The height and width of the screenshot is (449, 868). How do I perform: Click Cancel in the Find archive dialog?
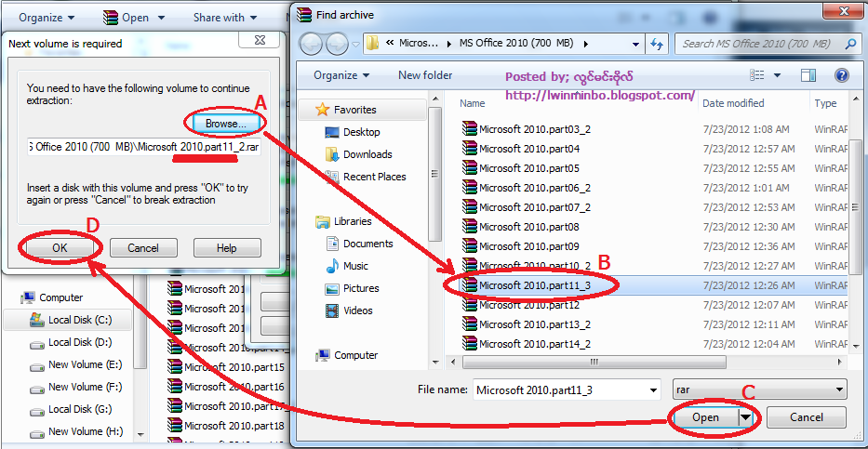[x=806, y=417]
